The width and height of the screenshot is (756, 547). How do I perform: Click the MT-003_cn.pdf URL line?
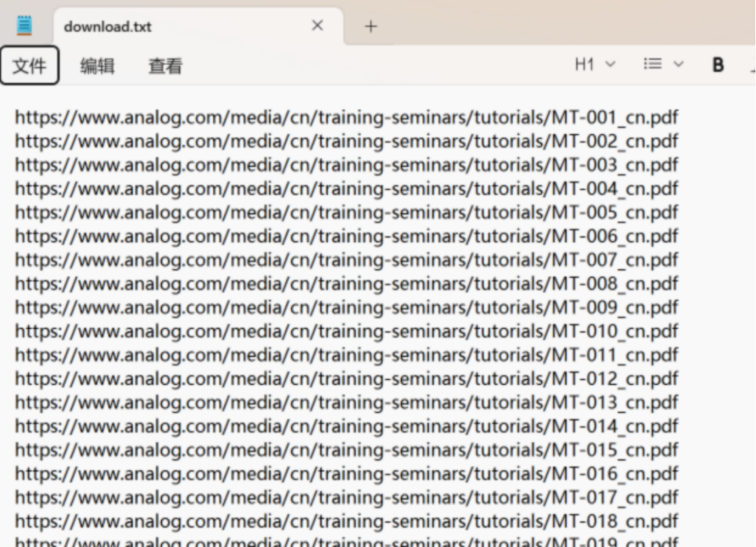(x=346, y=165)
